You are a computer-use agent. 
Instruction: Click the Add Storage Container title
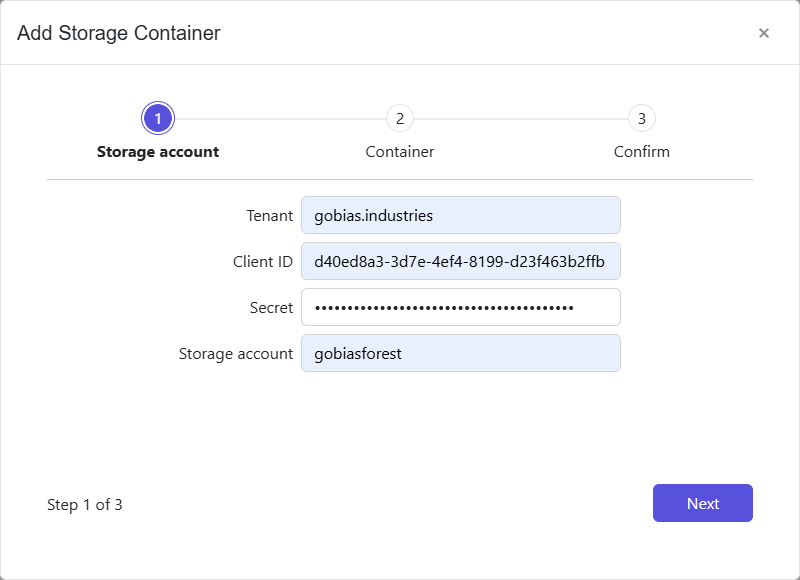pos(118,32)
